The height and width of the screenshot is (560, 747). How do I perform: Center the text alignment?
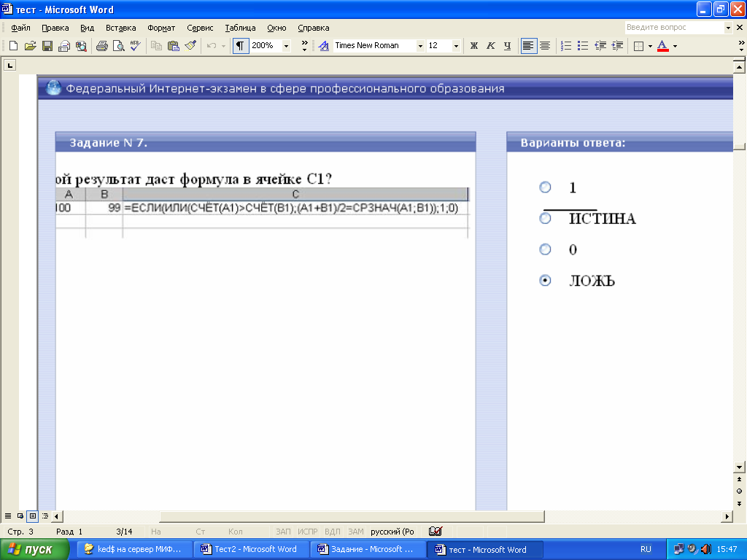tap(545, 46)
